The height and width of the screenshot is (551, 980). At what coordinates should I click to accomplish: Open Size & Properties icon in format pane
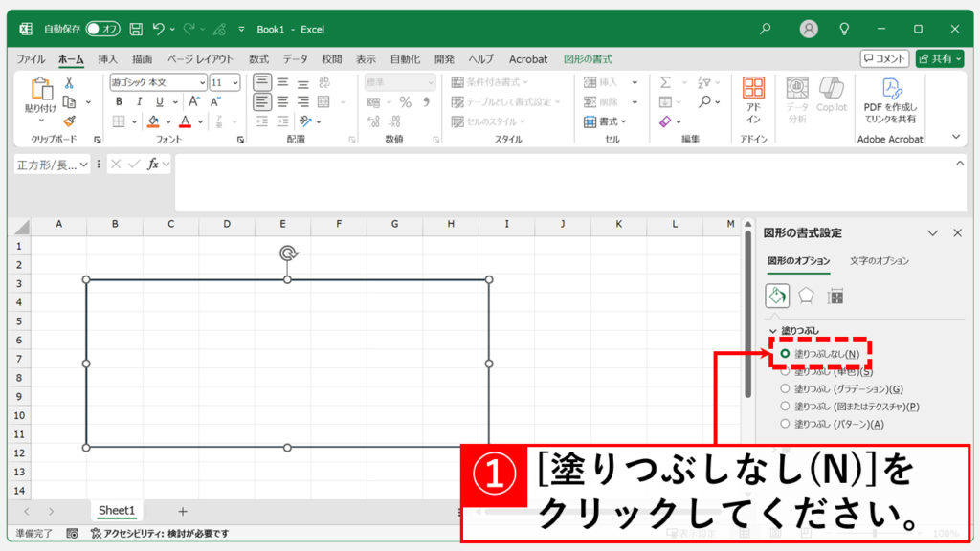pos(835,297)
